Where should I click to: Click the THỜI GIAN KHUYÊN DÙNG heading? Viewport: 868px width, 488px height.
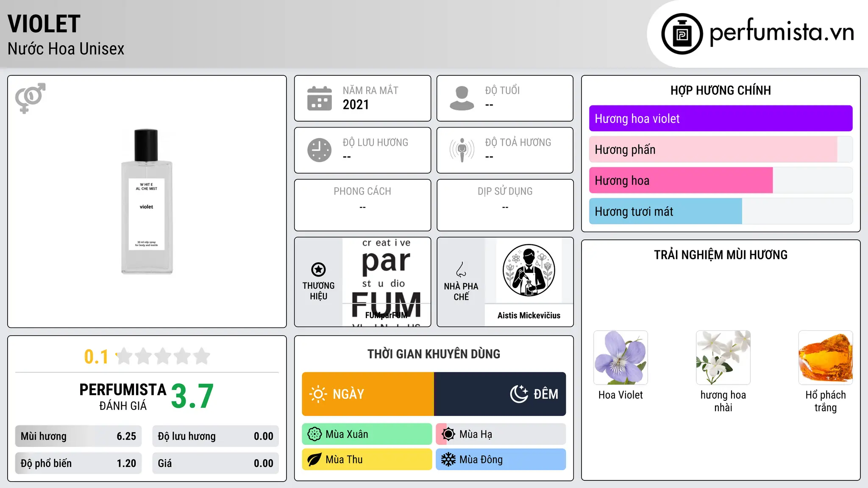click(434, 354)
